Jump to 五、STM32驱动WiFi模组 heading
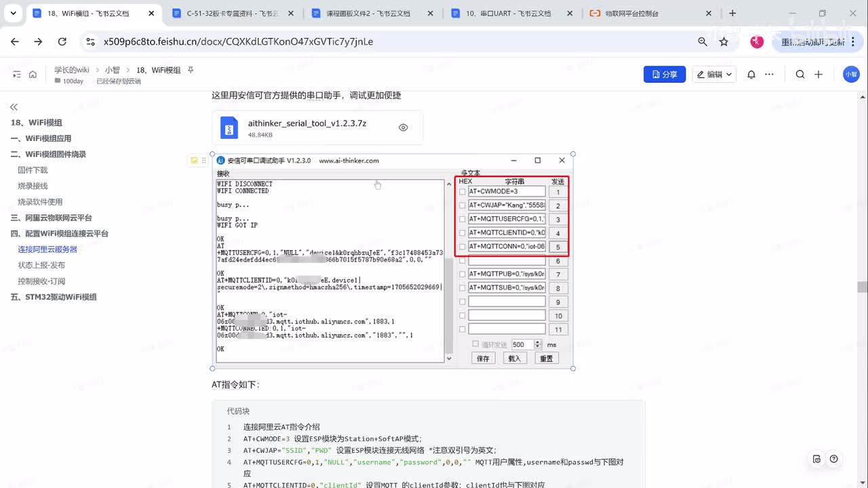The image size is (868, 488). 54,297
